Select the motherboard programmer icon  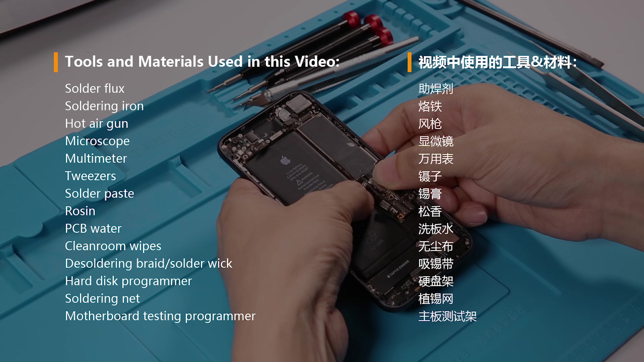161,316
